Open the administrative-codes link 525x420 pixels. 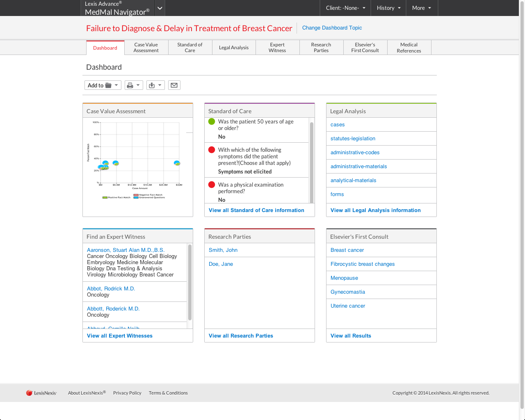(355, 153)
